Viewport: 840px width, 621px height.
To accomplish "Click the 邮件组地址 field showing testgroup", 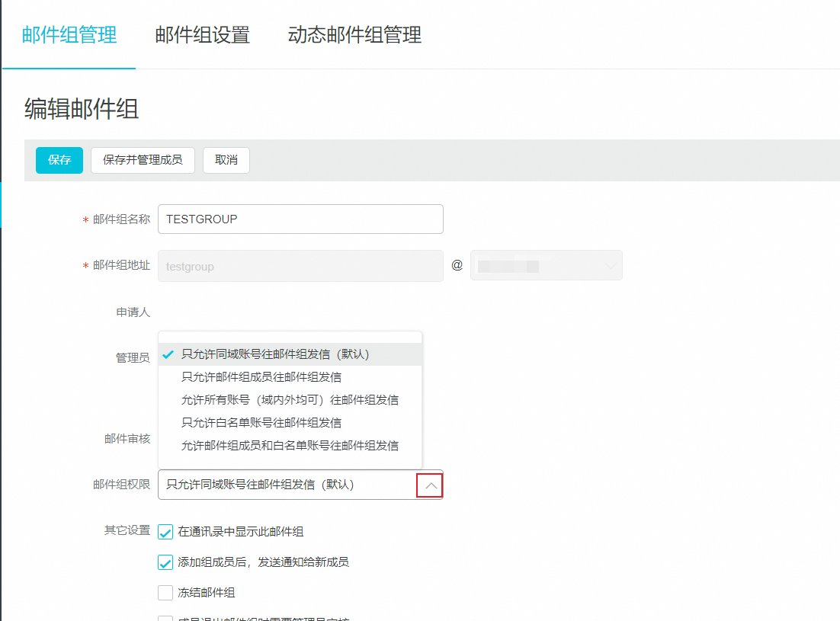I will [x=300, y=266].
